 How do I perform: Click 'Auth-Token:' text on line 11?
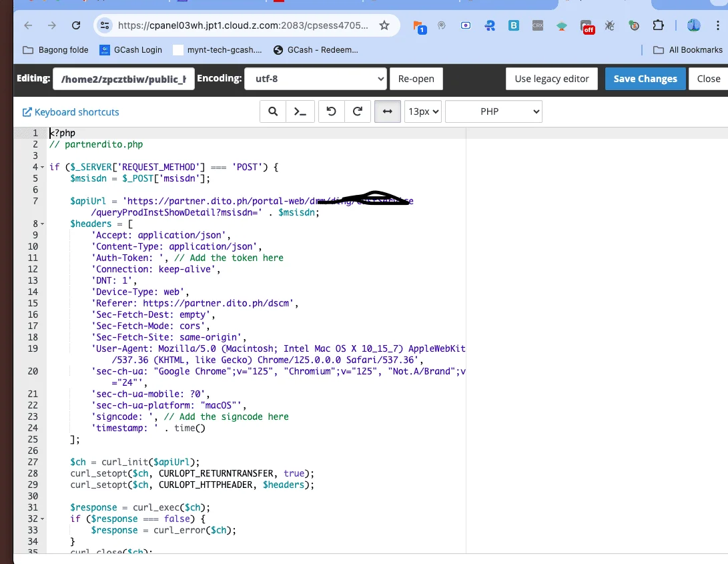tap(124, 258)
